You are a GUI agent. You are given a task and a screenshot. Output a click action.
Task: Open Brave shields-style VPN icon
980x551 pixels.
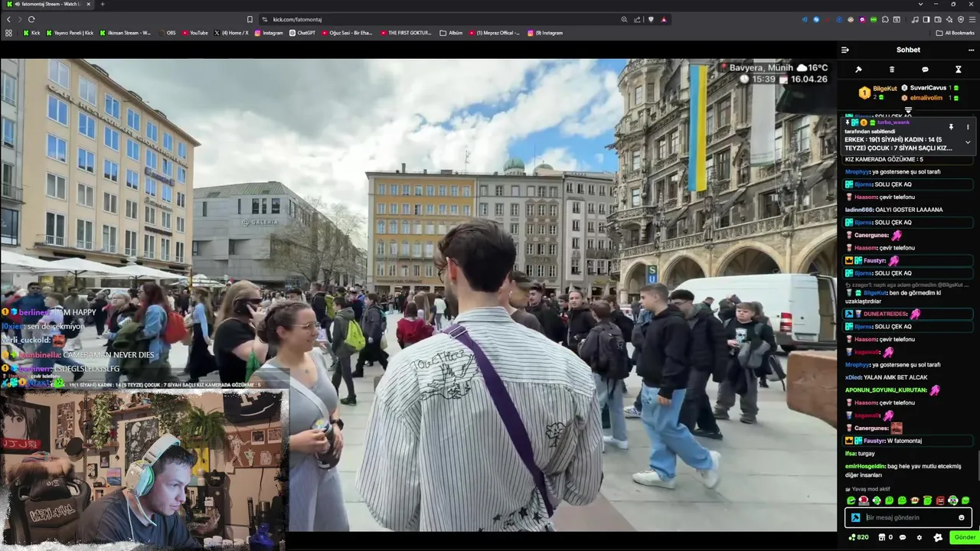click(x=960, y=19)
